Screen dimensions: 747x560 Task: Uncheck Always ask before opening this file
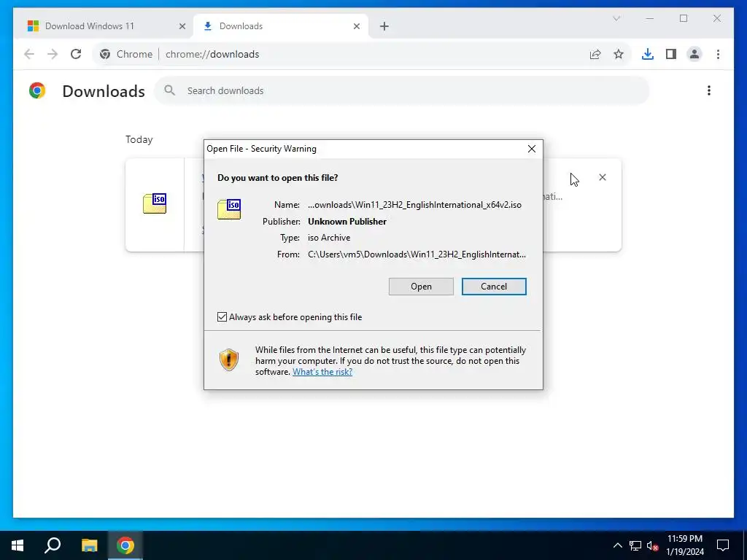pos(222,317)
